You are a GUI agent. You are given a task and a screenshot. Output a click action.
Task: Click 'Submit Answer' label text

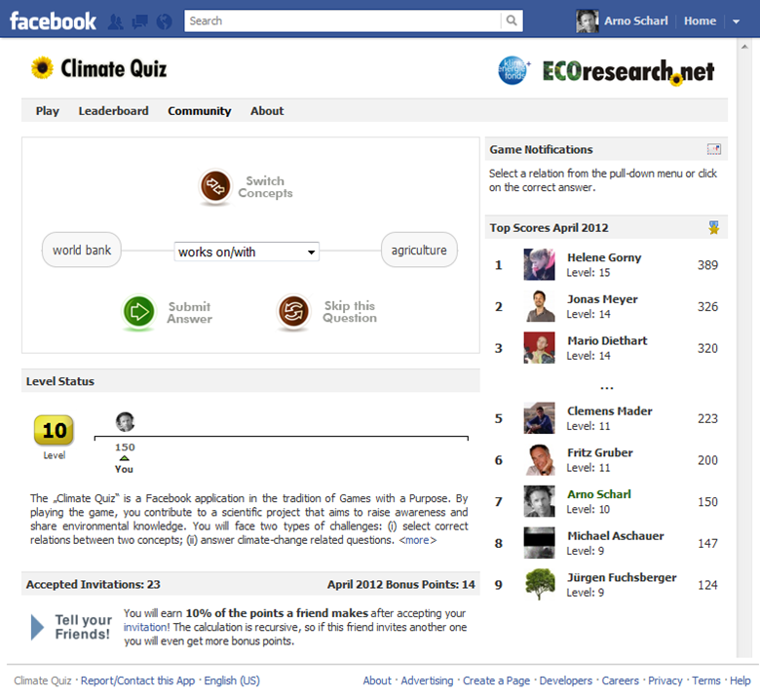point(190,312)
